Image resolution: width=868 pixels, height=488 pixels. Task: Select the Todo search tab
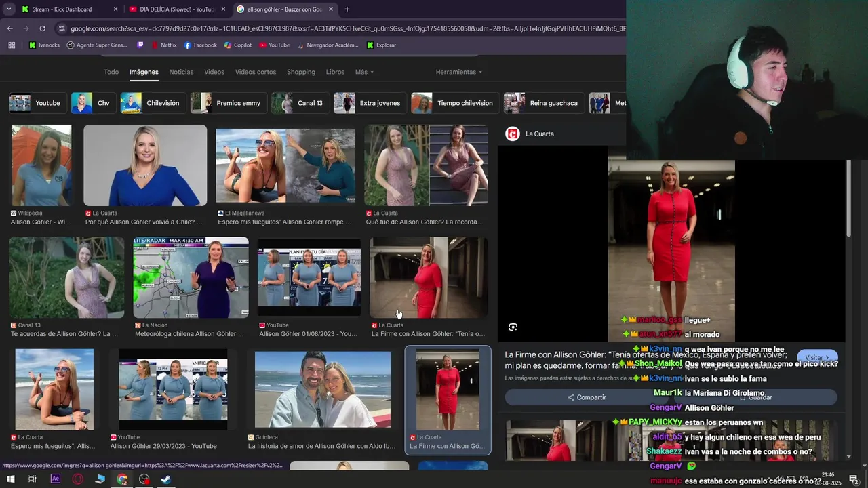point(111,72)
